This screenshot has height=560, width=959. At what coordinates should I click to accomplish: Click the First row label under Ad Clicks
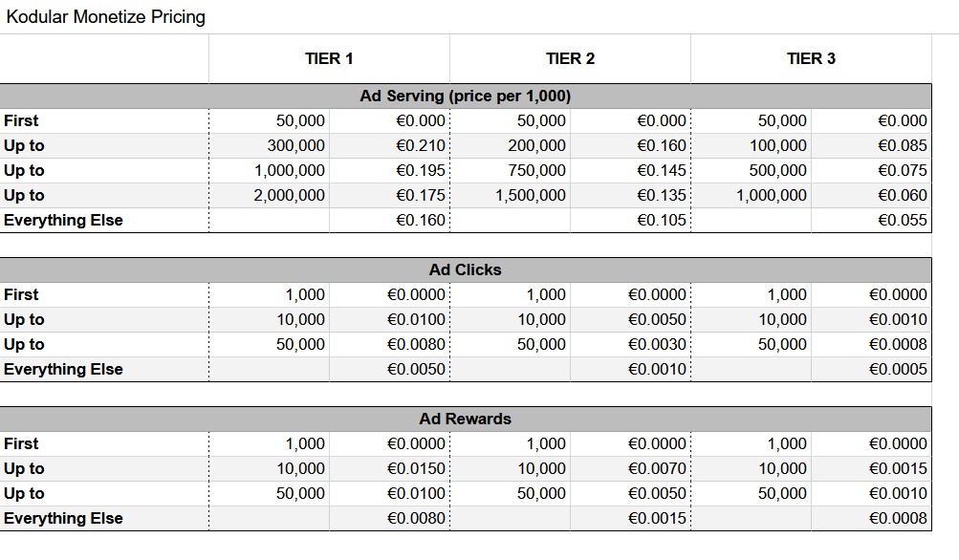click(x=21, y=294)
